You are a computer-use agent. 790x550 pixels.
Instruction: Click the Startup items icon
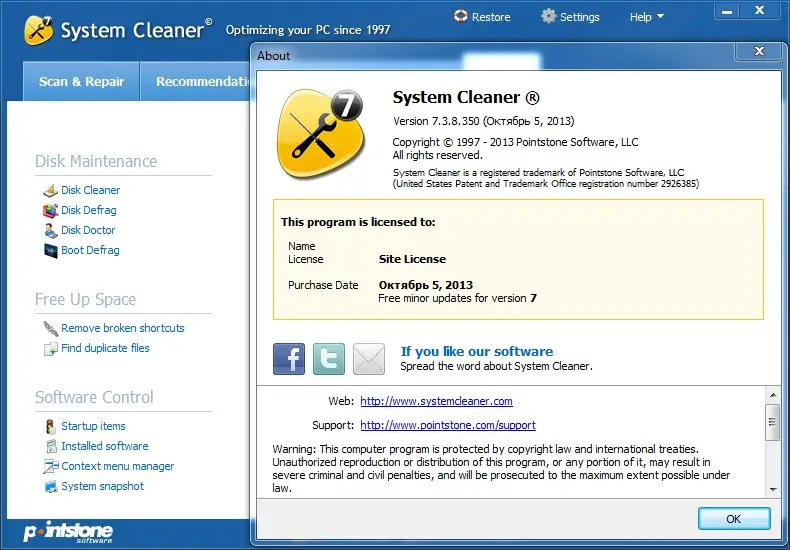click(50, 426)
